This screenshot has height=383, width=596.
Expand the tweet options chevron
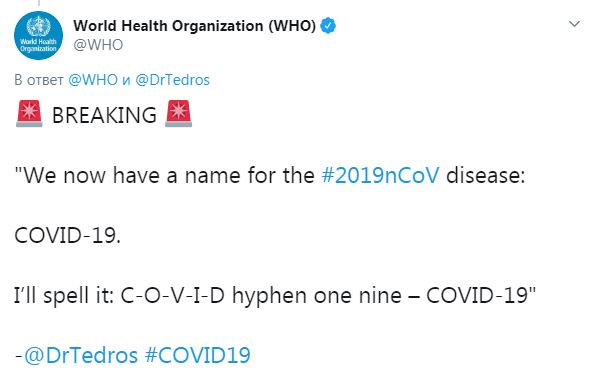tap(574, 24)
